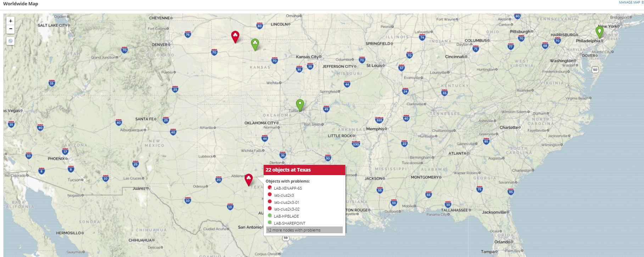Click the 'San Antonio' map label
Viewport: 644px width, 257px height.
[x=250, y=227]
